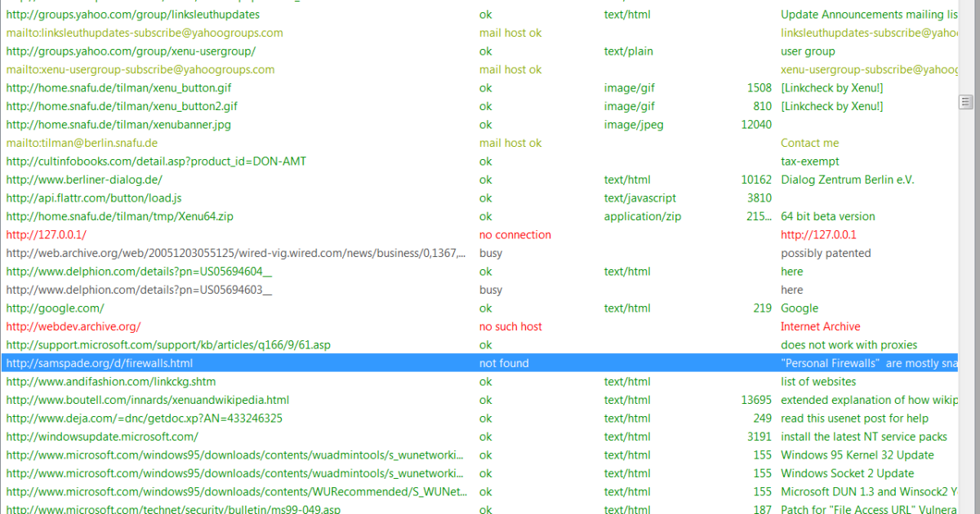Select the red http://127.0.0.1/ URL row
This screenshot has height=514, width=980.
(46, 235)
